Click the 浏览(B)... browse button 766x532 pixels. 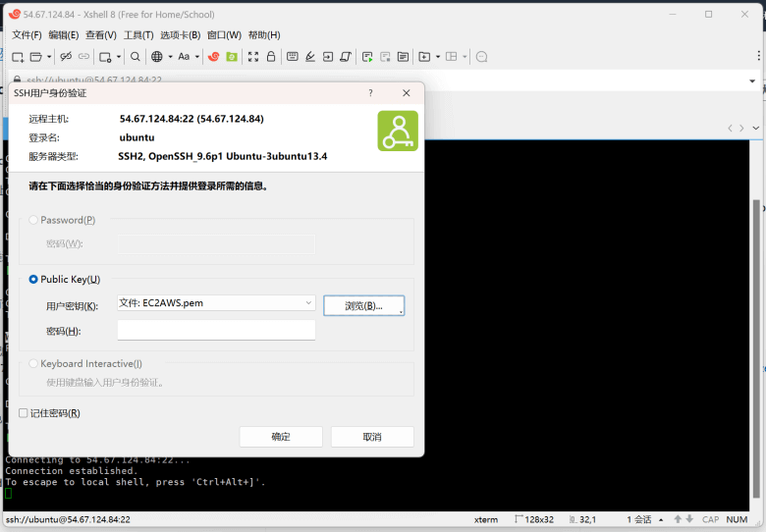point(364,305)
